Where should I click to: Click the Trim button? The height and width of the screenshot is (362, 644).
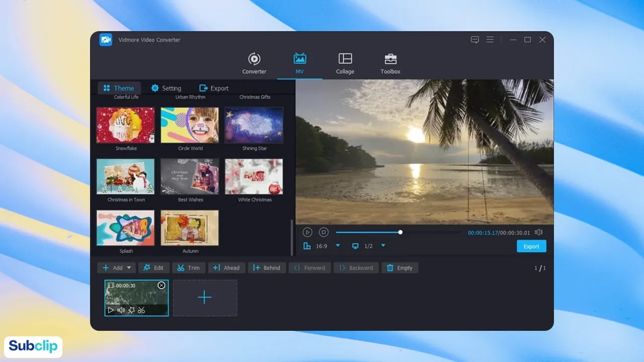pos(189,268)
